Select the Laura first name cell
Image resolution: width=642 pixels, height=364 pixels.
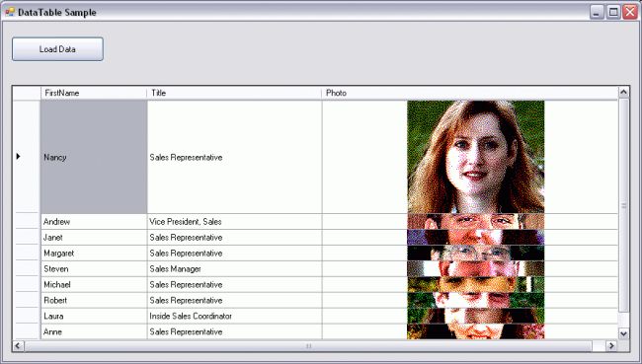tap(94, 316)
